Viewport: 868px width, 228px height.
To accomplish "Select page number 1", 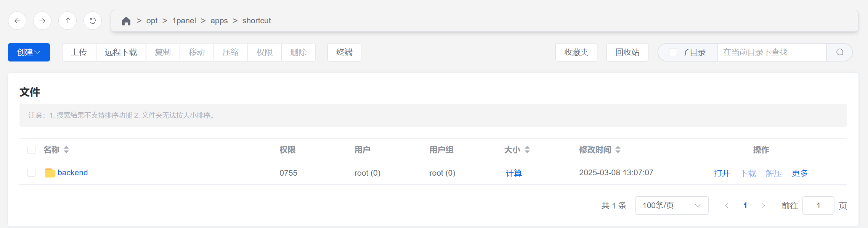I will (745, 205).
